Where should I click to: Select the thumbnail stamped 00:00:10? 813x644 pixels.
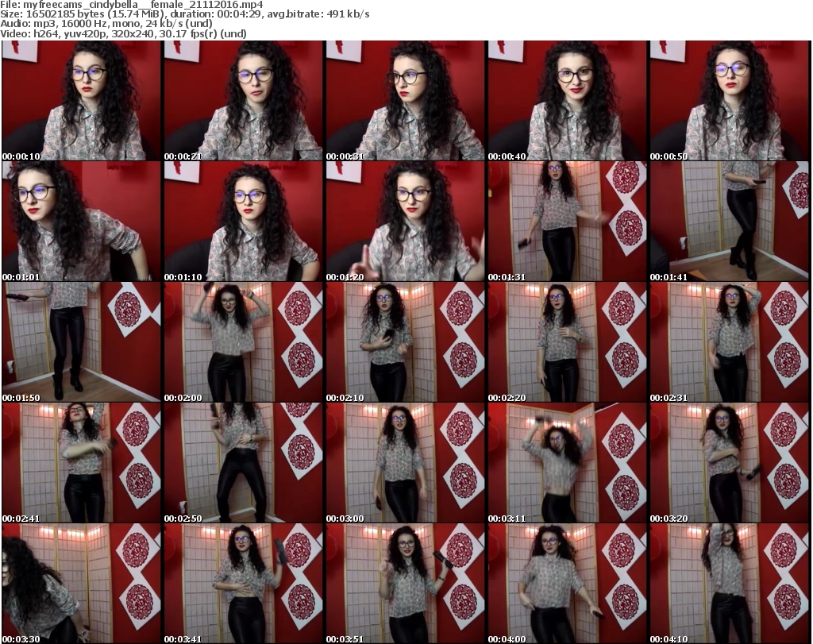(x=82, y=101)
